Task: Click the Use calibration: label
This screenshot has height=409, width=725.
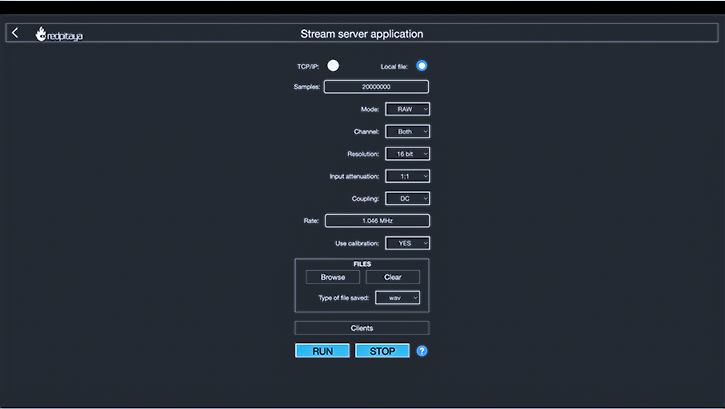Action: pyautogui.click(x=357, y=243)
